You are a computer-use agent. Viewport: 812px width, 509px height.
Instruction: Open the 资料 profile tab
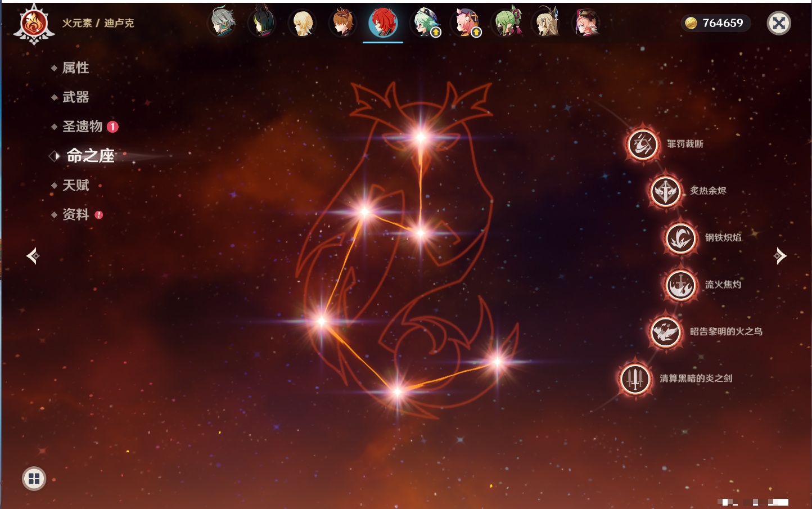(75, 214)
